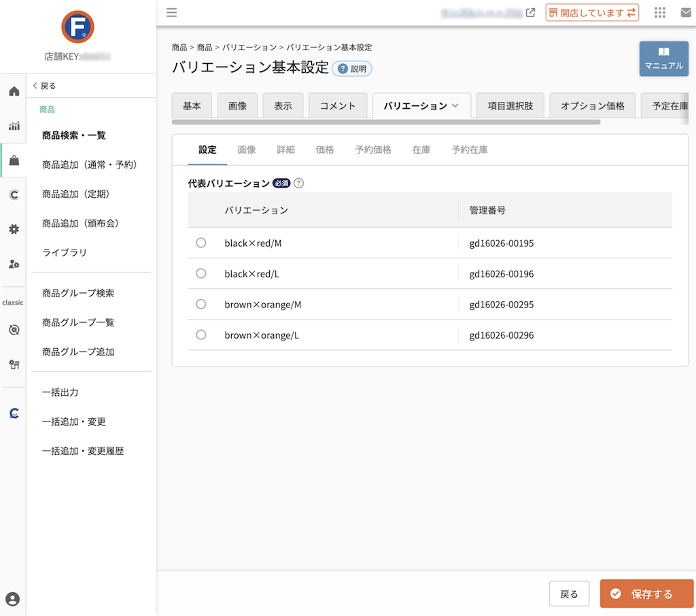Click the 保存する button
696x616 pixels.
click(x=646, y=594)
